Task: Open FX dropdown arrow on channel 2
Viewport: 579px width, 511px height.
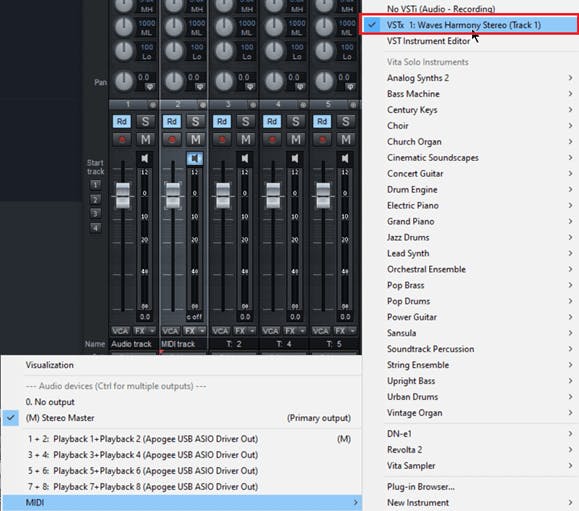Action: (202, 331)
